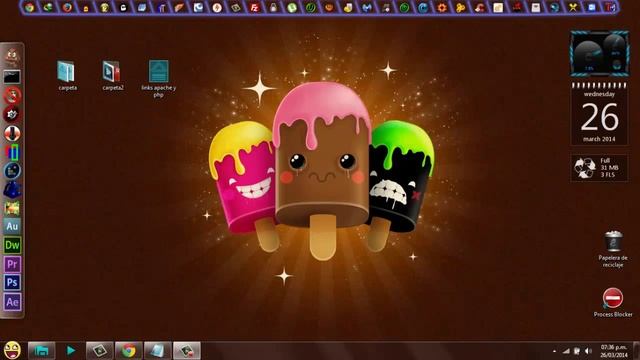640x360 pixels.
Task: Open the links apache y php file
Action: (158, 79)
